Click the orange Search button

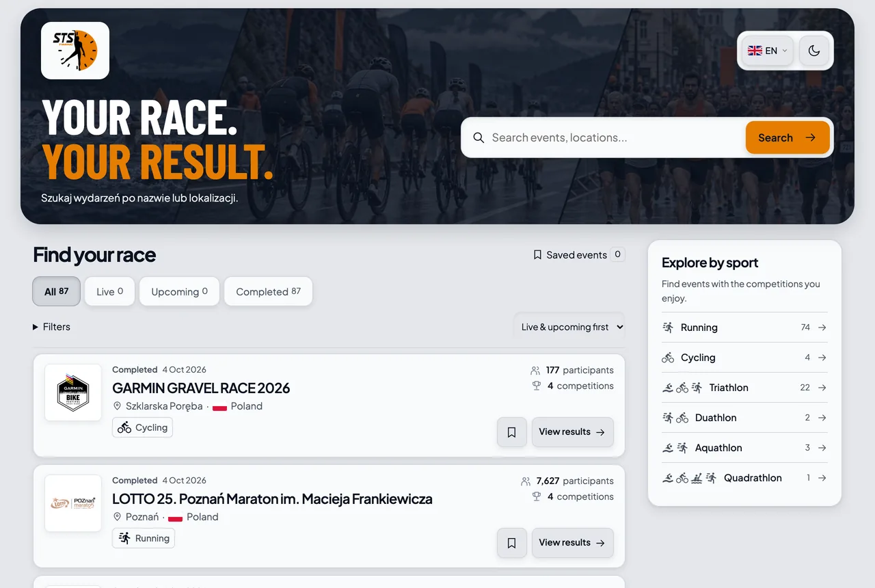[x=787, y=137]
